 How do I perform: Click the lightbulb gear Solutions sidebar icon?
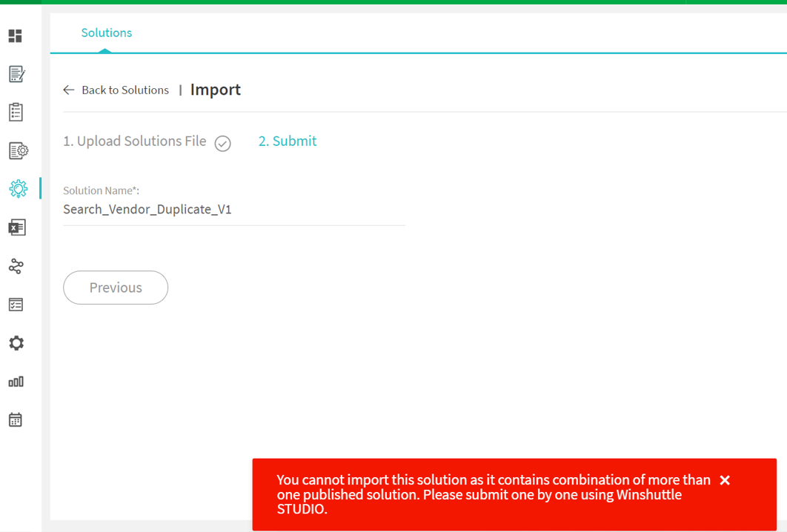click(x=18, y=189)
